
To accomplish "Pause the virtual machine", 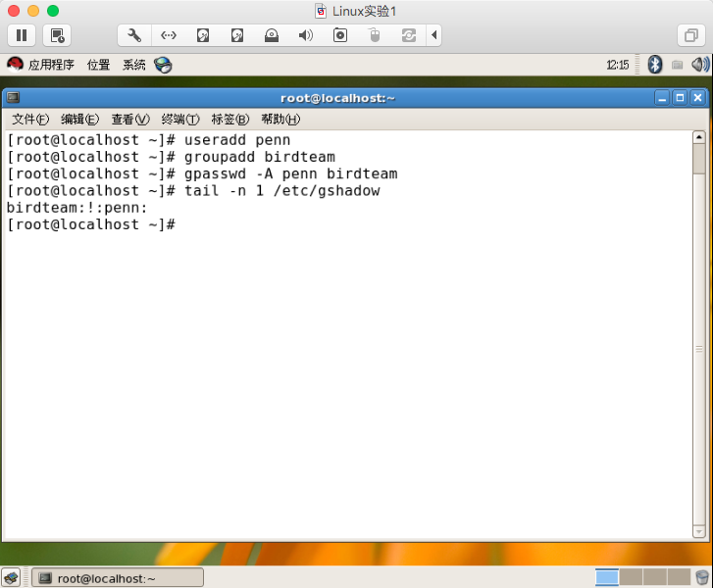I will point(21,36).
